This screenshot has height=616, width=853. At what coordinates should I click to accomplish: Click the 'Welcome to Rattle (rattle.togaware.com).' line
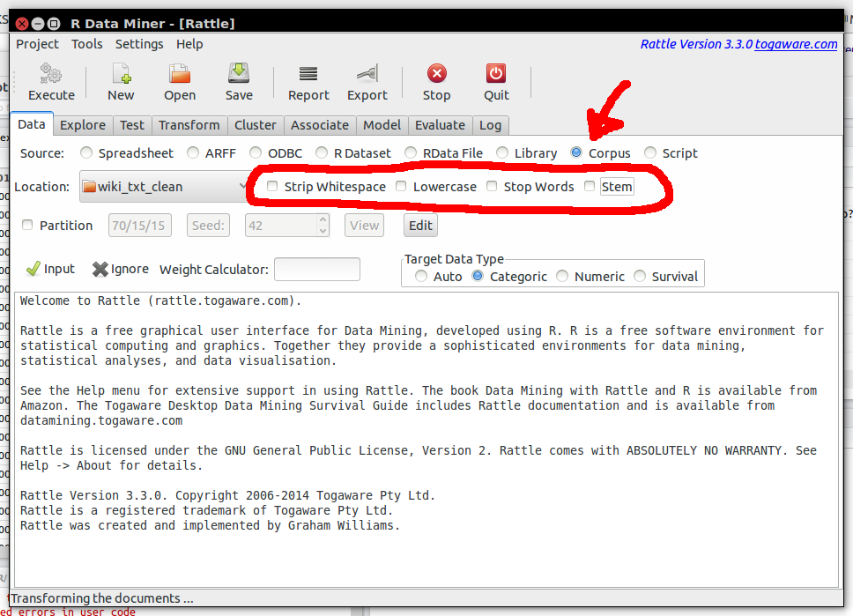(x=160, y=301)
